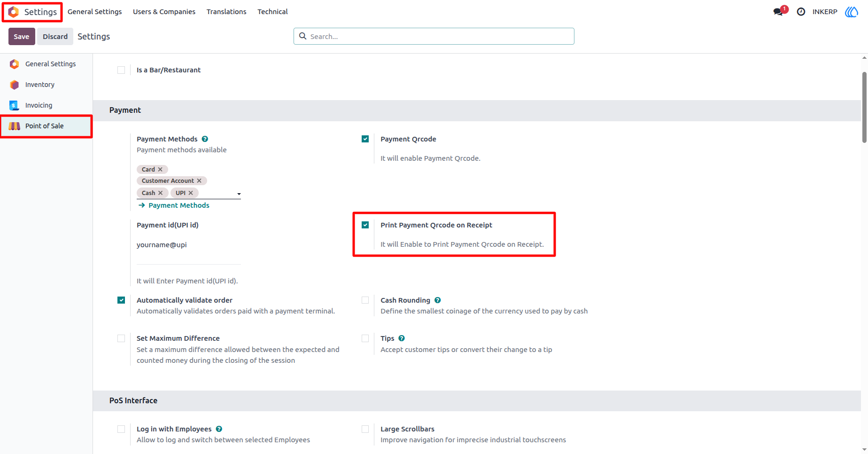Click the Save button
Image resolution: width=868 pixels, height=454 pixels.
coord(22,37)
